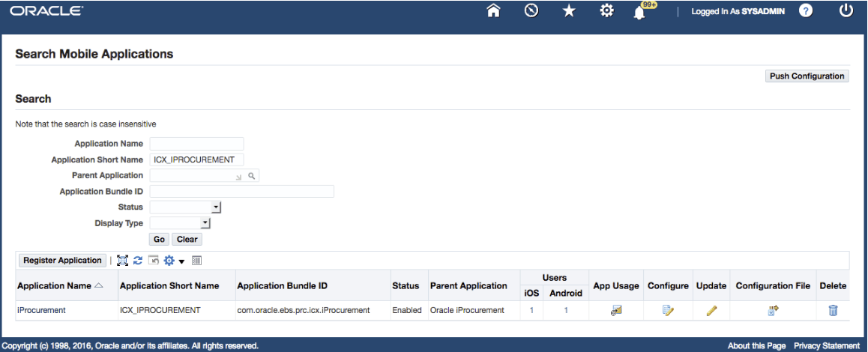Screen dimensions: 868x352
Task: Sort by Application Name ascending arrow
Action: coord(98,285)
